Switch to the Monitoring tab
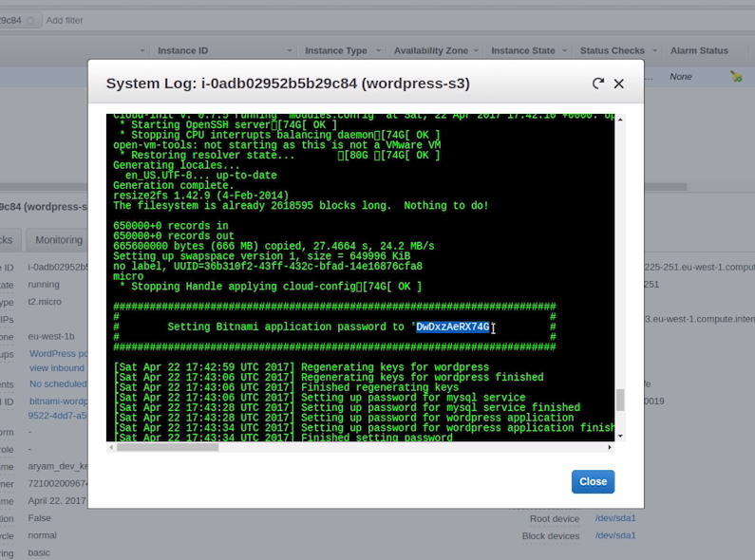The height and width of the screenshot is (560, 755). 59,239
